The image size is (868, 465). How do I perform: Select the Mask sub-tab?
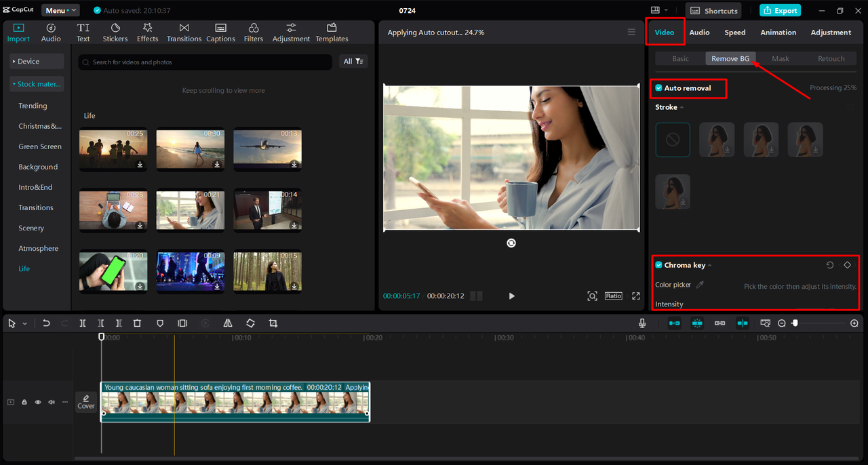pos(781,58)
